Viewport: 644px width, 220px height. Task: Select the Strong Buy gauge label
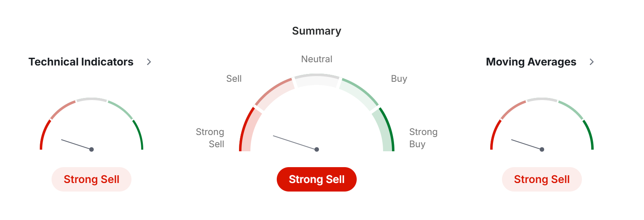(423, 138)
